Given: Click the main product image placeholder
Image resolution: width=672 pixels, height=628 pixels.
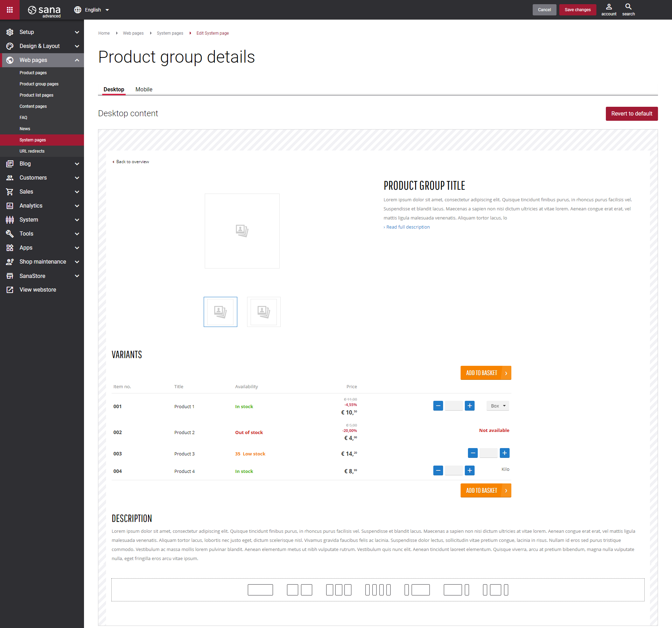Looking at the screenshot, I should coord(242,231).
